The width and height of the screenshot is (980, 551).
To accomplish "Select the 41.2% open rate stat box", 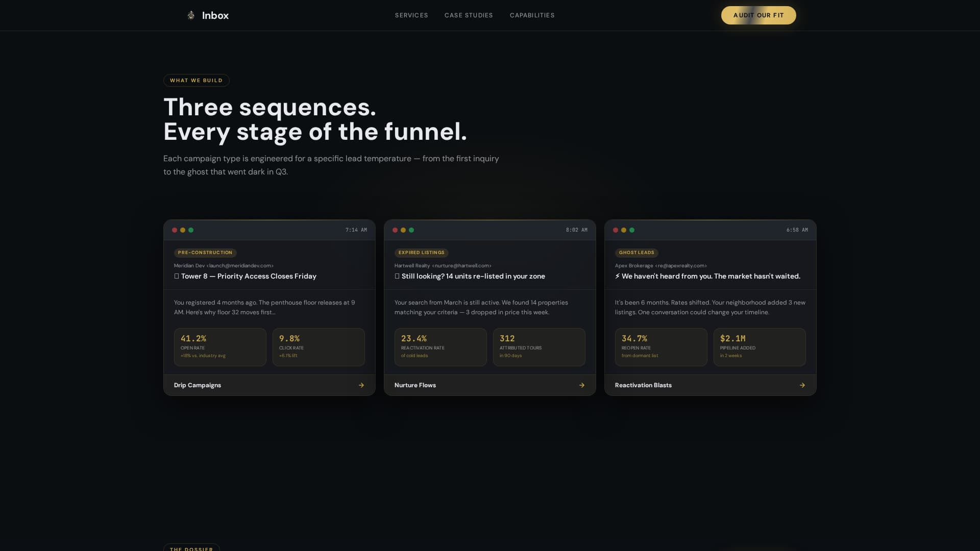I will 220,347.
